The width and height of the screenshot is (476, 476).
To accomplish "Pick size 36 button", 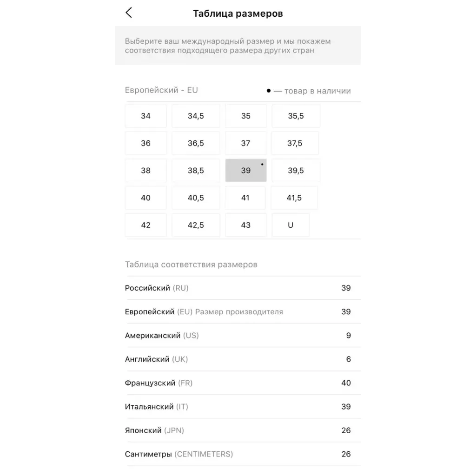I will click(x=145, y=143).
